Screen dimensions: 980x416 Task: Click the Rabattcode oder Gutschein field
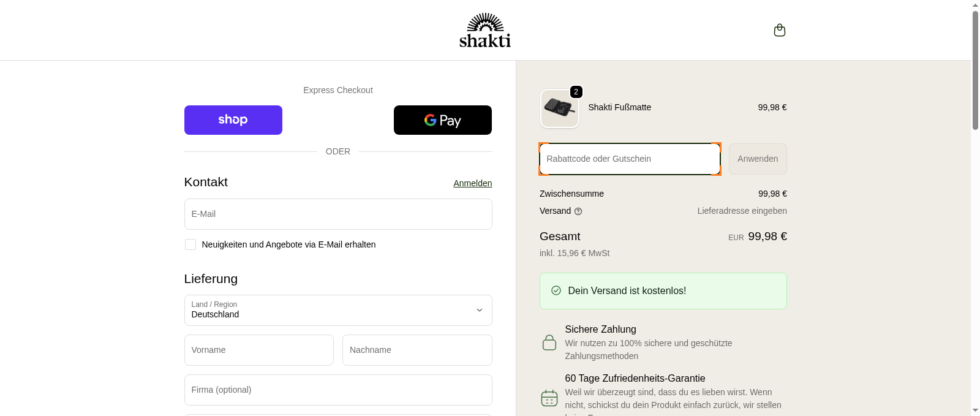pos(629,159)
